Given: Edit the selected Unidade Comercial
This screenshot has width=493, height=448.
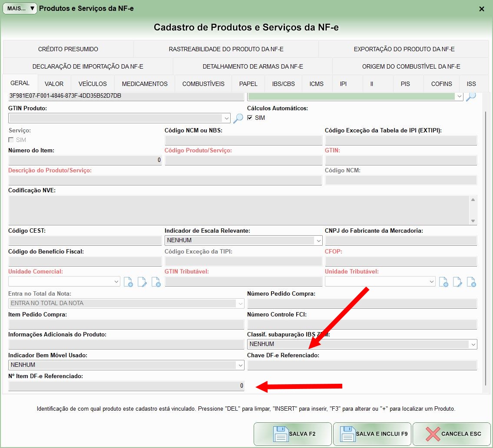Looking at the screenshot, I should [142, 282].
